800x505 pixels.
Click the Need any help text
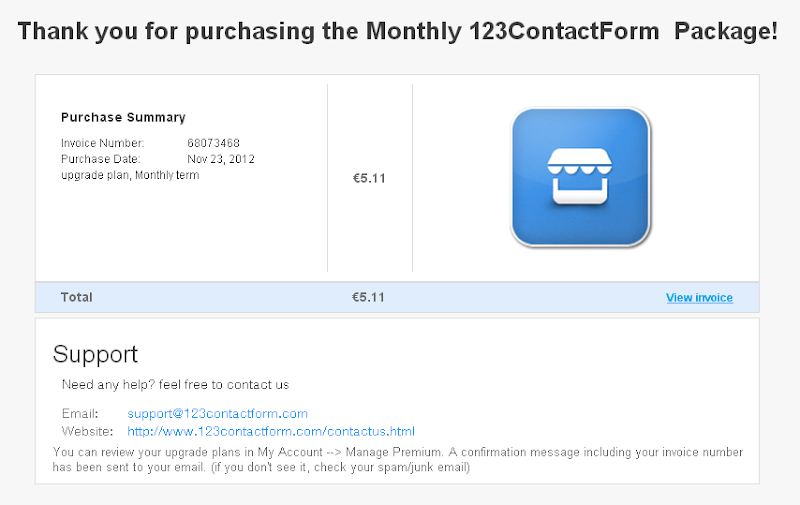tap(176, 385)
